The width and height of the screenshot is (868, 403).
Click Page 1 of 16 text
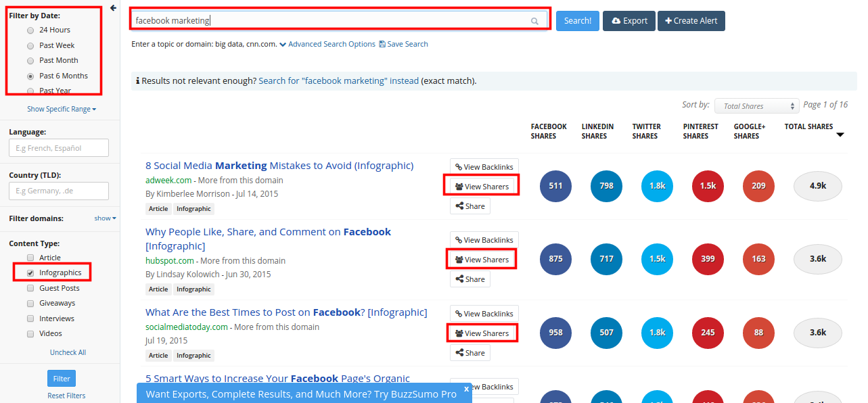tap(825, 105)
